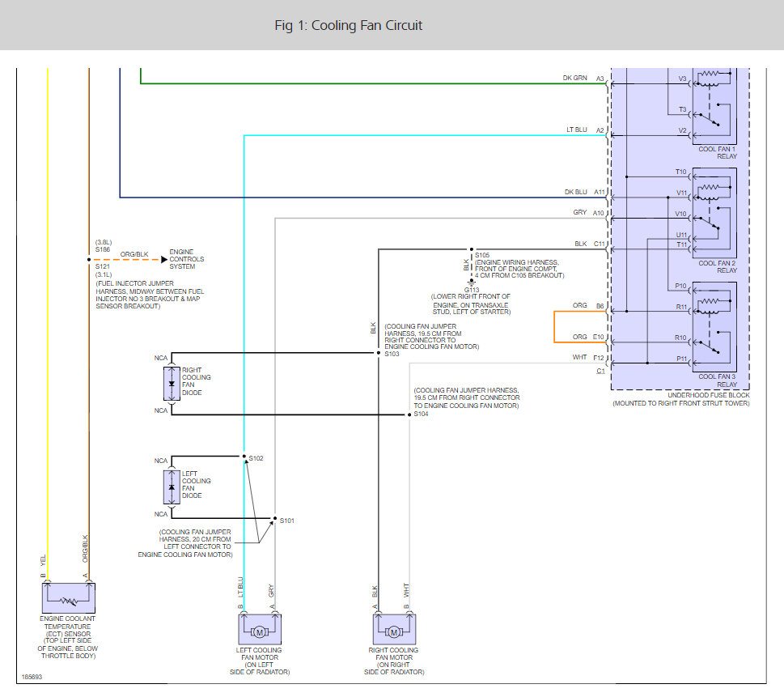
Task: Click the R11 relay terminal label
Action: pos(682,307)
